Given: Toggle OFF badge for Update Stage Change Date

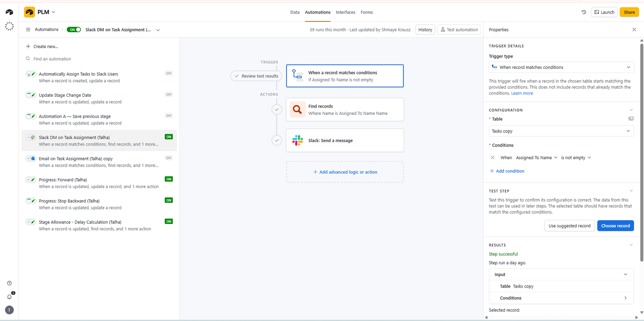Looking at the screenshot, I should [x=169, y=95].
